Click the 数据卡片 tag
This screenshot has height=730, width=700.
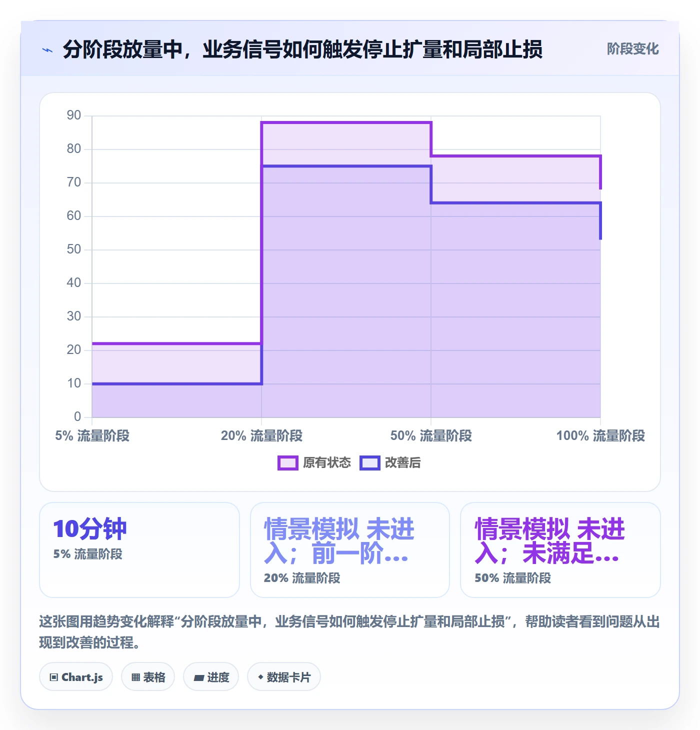coord(284,677)
